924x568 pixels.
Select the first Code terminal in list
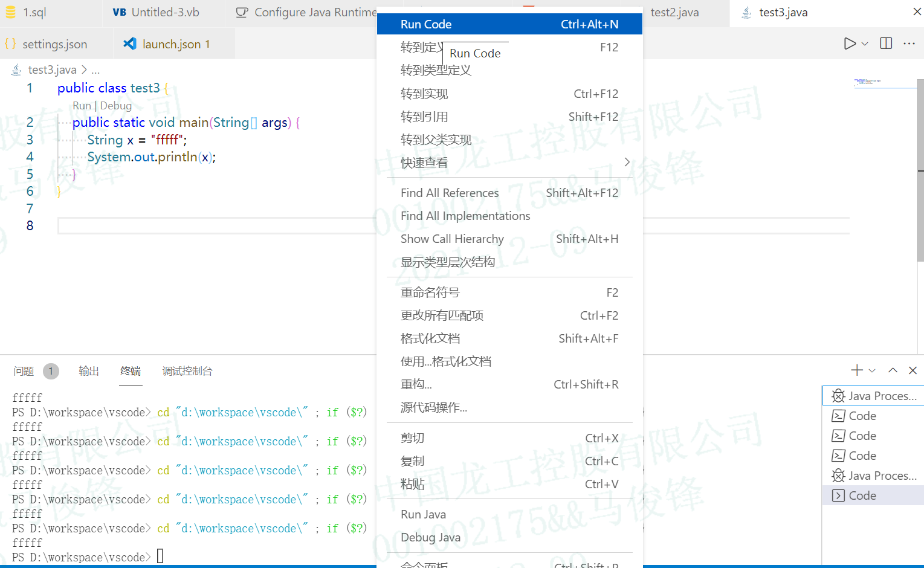point(873,416)
